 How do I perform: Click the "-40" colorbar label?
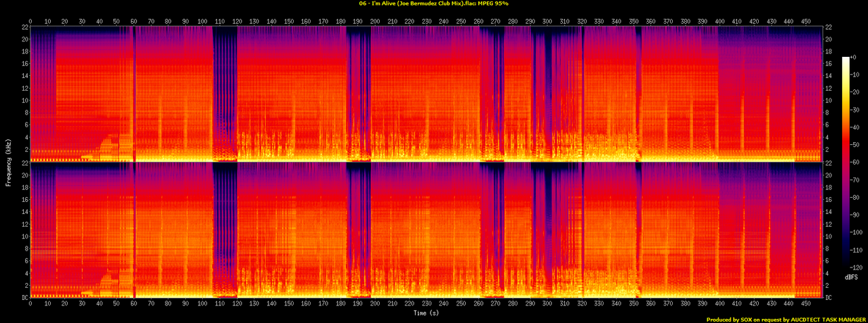[856, 127]
